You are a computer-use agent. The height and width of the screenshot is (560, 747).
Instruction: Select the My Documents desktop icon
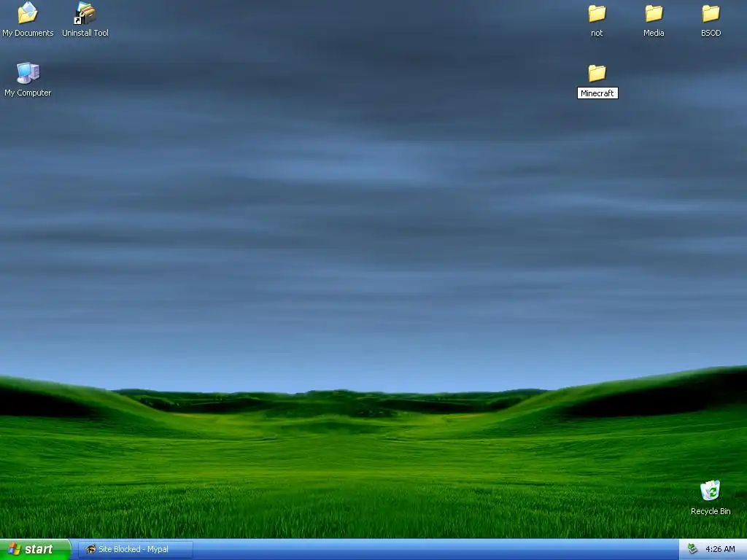click(x=28, y=13)
